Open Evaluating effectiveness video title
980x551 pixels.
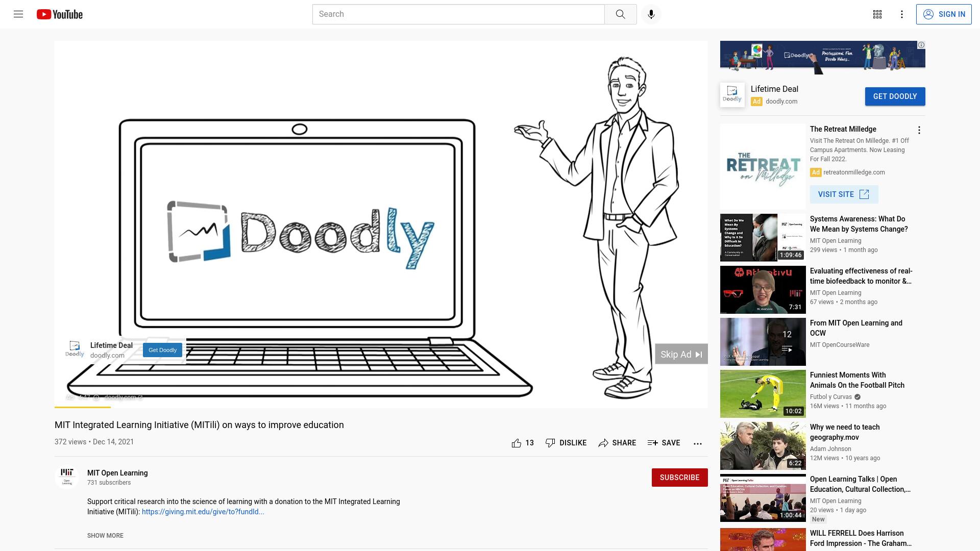pos(861,276)
